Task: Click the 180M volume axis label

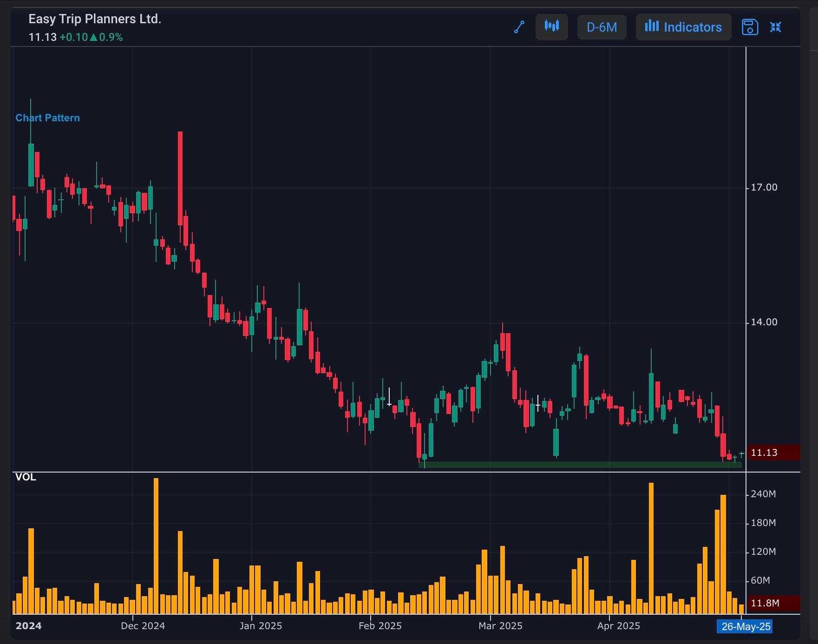Action: (x=763, y=523)
